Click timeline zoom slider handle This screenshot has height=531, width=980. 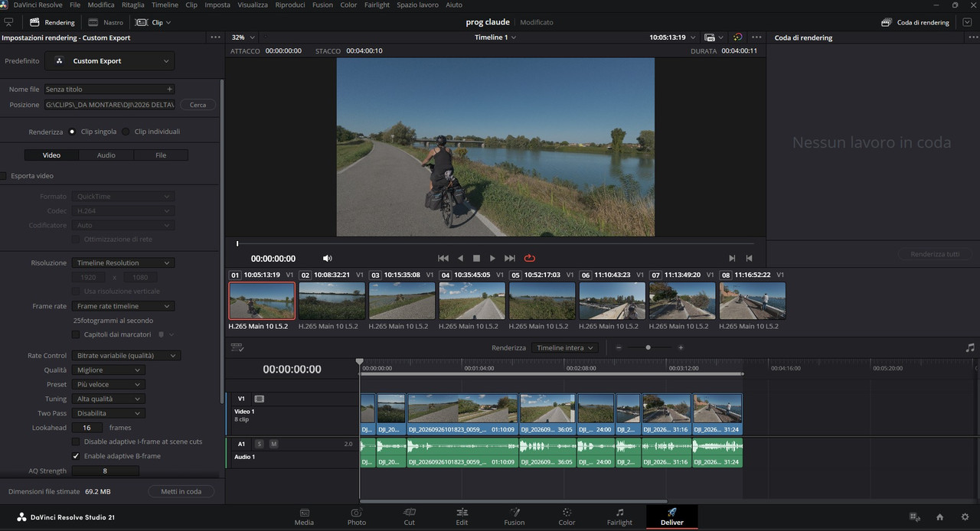click(648, 347)
